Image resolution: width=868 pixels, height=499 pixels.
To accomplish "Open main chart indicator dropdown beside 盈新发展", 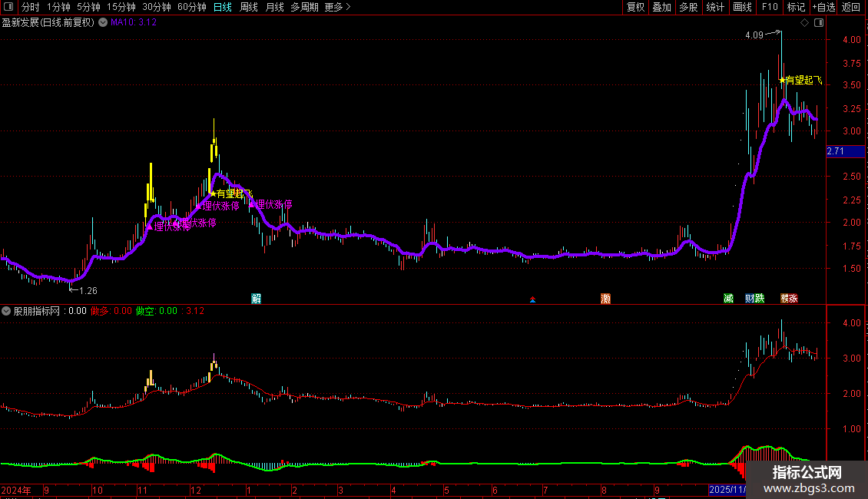I will point(103,22).
